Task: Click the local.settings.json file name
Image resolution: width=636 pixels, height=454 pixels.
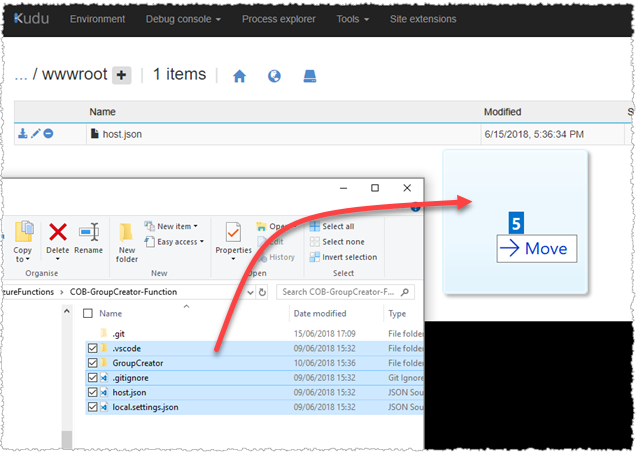Action: coord(145,407)
